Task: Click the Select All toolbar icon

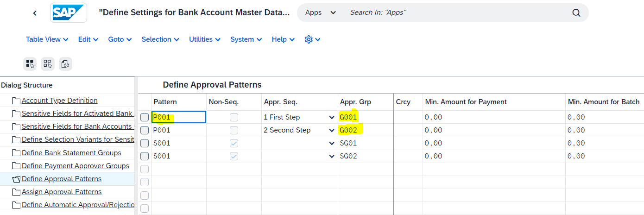Action: click(30, 63)
